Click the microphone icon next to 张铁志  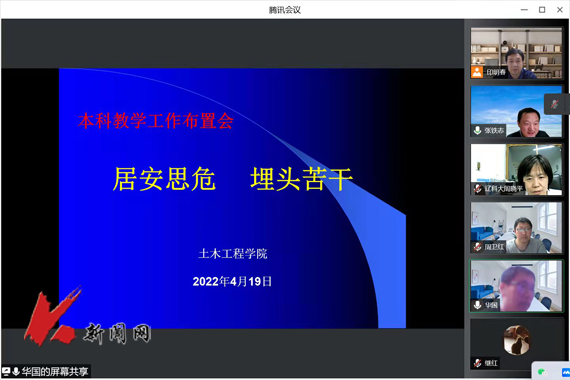click(478, 130)
